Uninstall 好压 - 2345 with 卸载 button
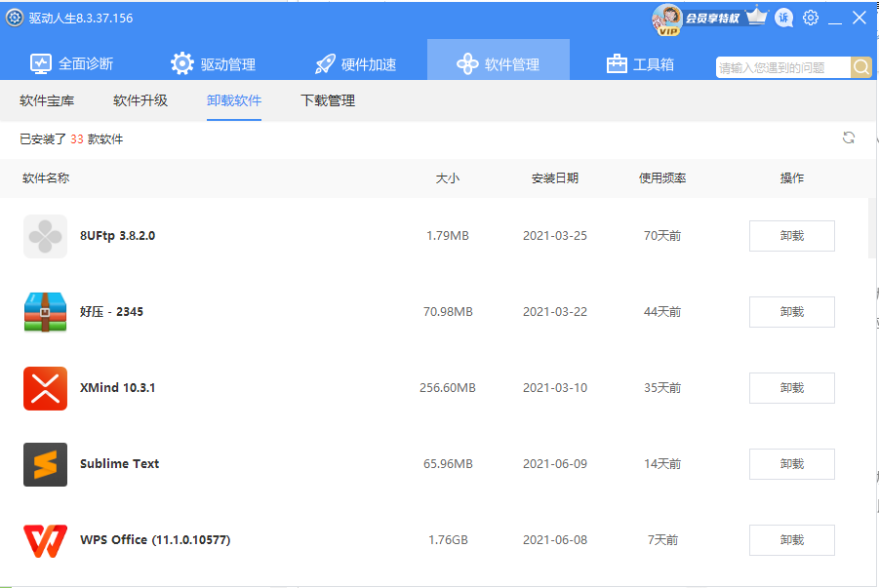Screen dimensions: 879x588 click(x=791, y=312)
